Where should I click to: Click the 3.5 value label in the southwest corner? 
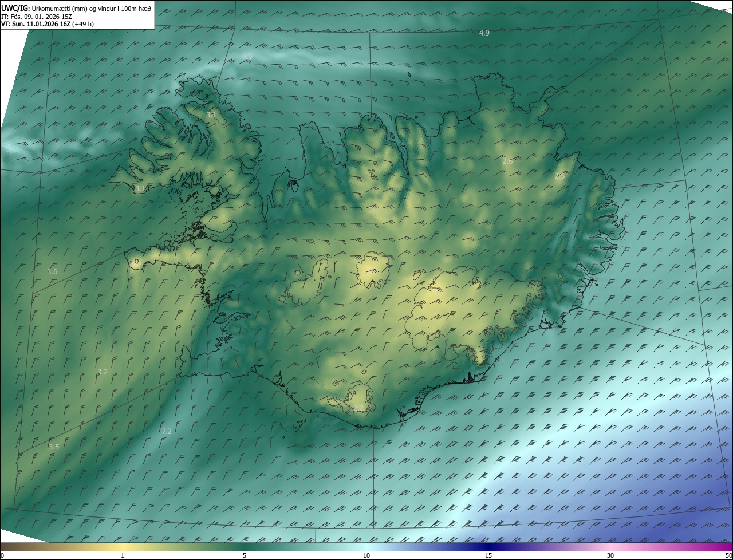(x=54, y=447)
